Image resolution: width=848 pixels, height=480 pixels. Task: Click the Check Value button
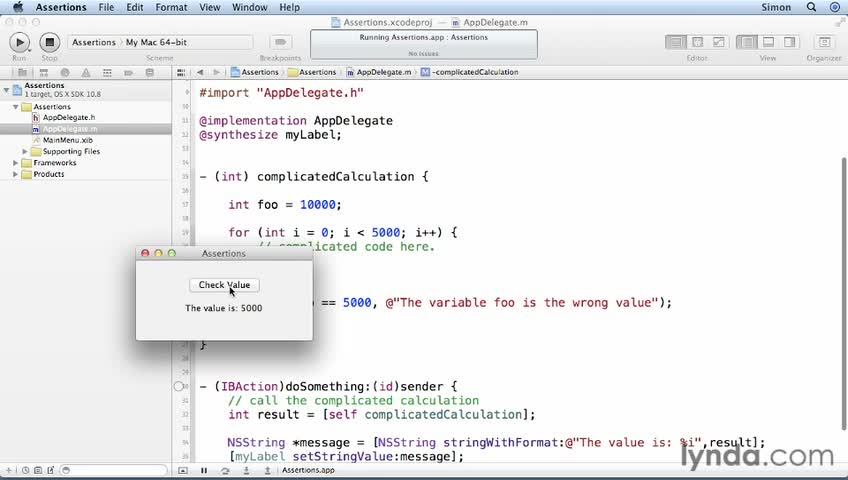tap(224, 285)
